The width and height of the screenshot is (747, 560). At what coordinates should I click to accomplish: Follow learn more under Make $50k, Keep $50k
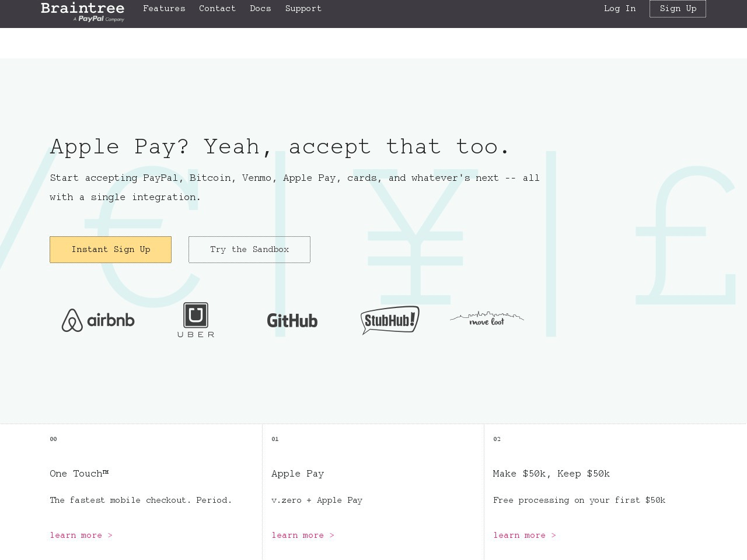click(525, 535)
